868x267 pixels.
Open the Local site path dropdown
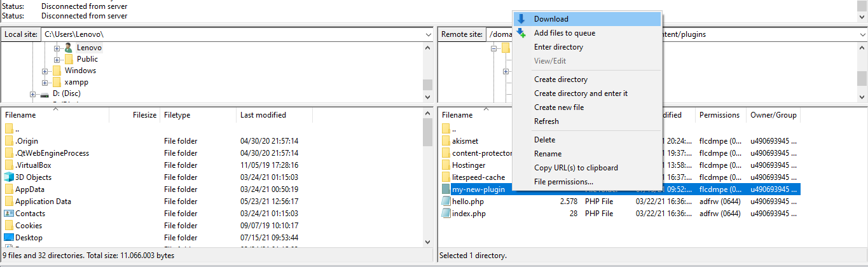pos(427,34)
